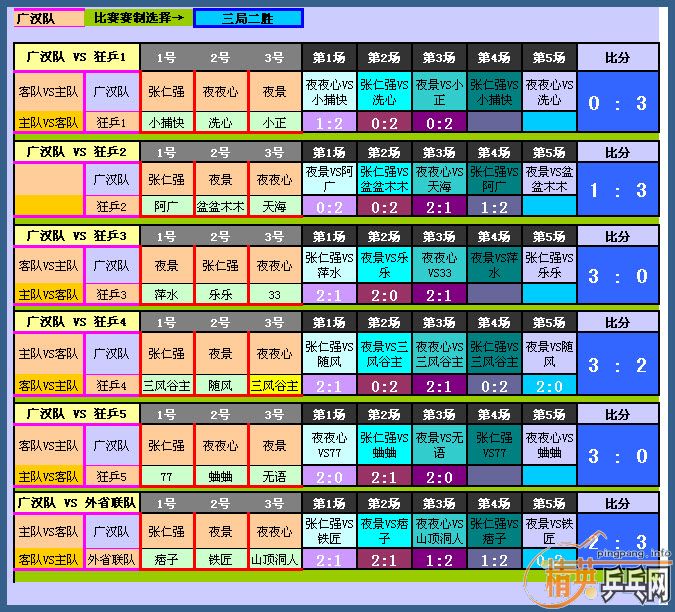Click the 小正 roster cell under 狂乒1
The width and height of the screenshot is (675, 612).
275,123
